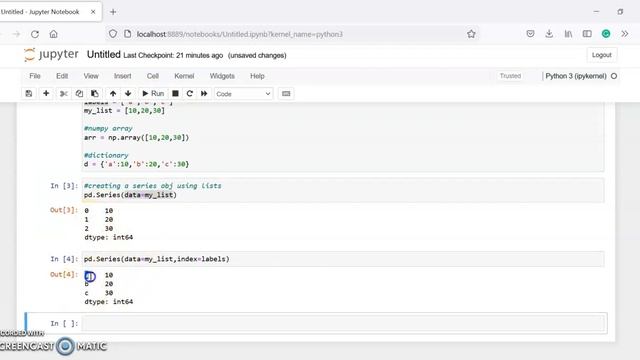Open browser library icon

[x=568, y=34]
